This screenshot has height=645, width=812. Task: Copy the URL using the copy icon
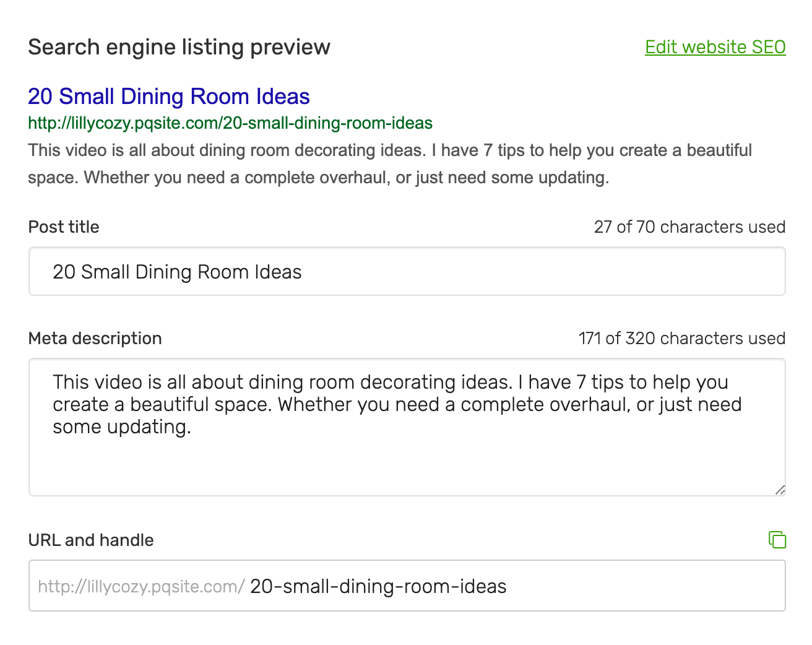[x=777, y=540]
